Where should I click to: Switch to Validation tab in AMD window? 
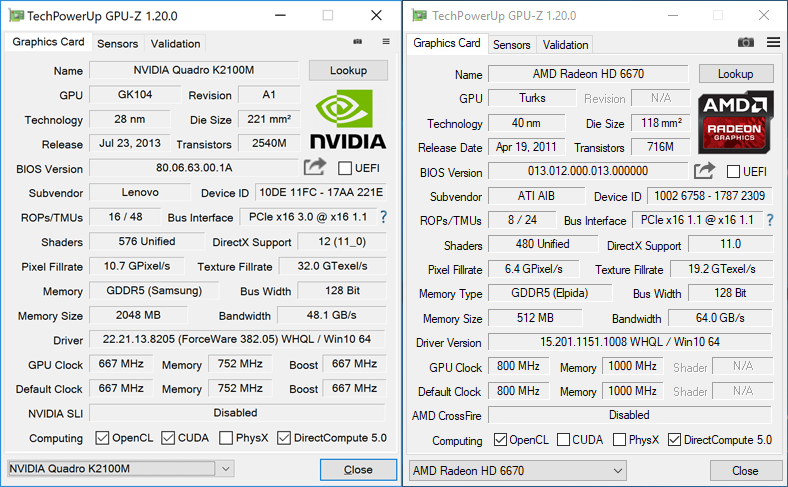point(565,45)
